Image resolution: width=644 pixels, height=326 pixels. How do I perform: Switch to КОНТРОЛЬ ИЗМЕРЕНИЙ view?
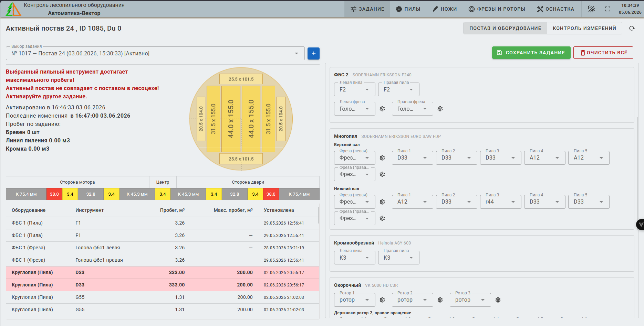[x=584, y=28]
